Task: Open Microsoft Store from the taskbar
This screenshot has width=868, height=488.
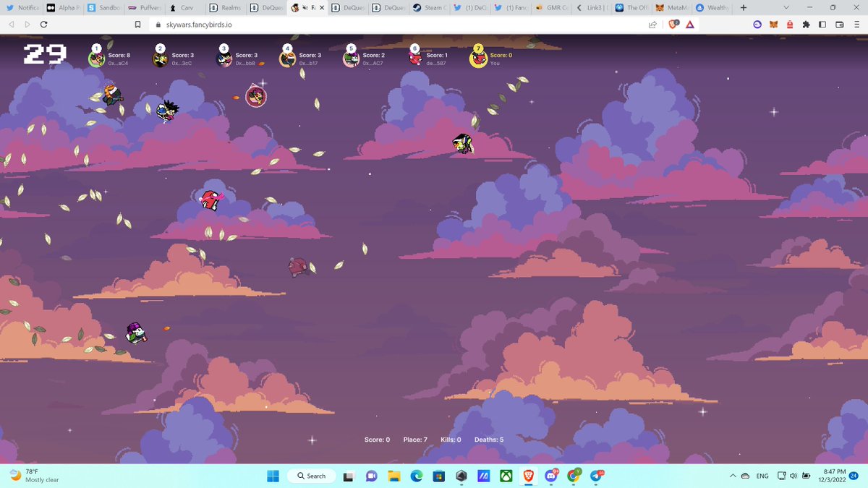Action: [x=438, y=476]
